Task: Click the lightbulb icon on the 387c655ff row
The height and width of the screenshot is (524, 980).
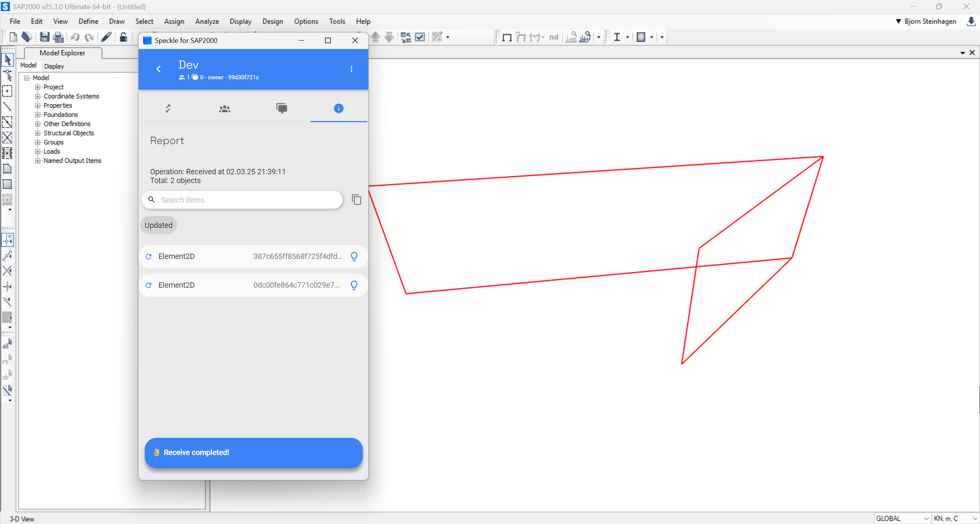Action: 354,256
